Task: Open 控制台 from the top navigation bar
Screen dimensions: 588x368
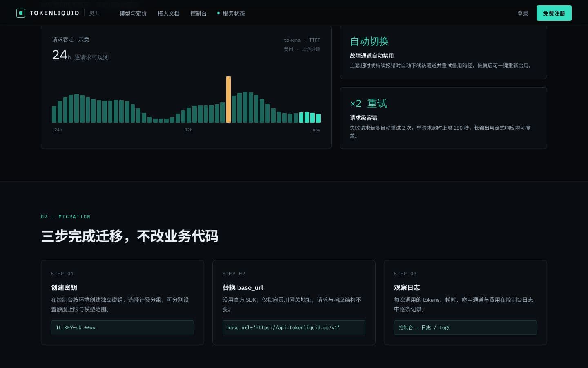Action: [x=198, y=13]
